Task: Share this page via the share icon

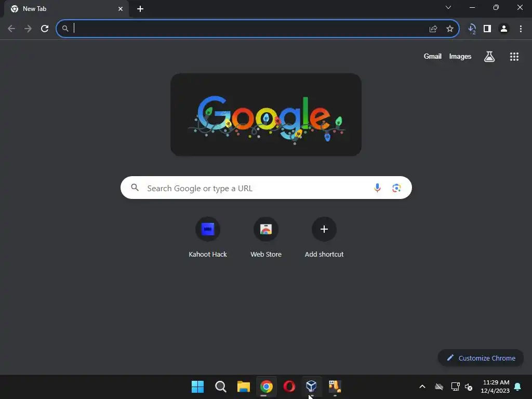Action: pos(433,29)
